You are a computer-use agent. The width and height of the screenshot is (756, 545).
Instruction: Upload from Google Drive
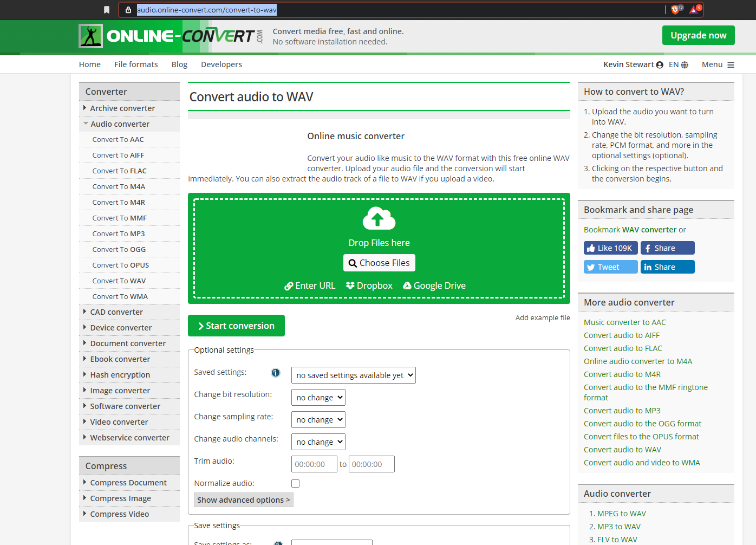(x=434, y=286)
